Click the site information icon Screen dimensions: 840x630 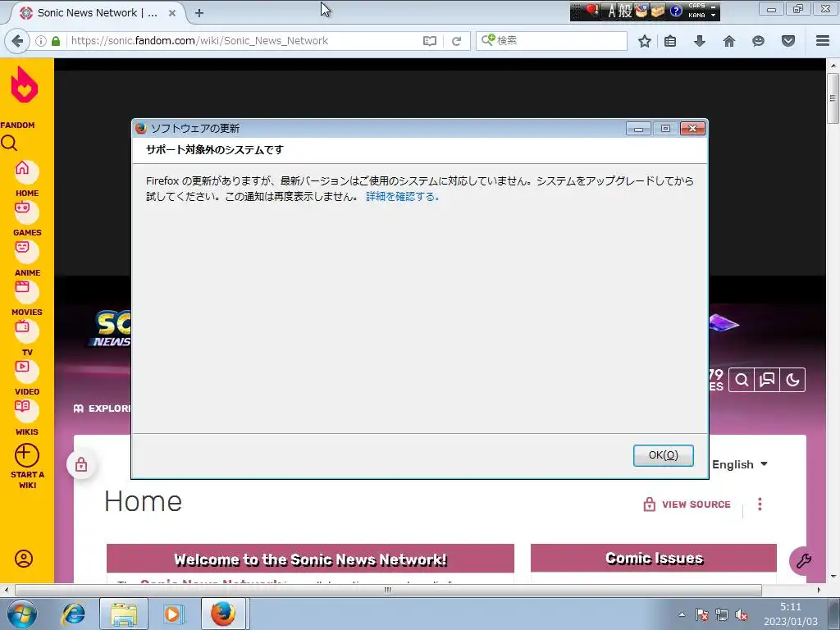point(41,41)
